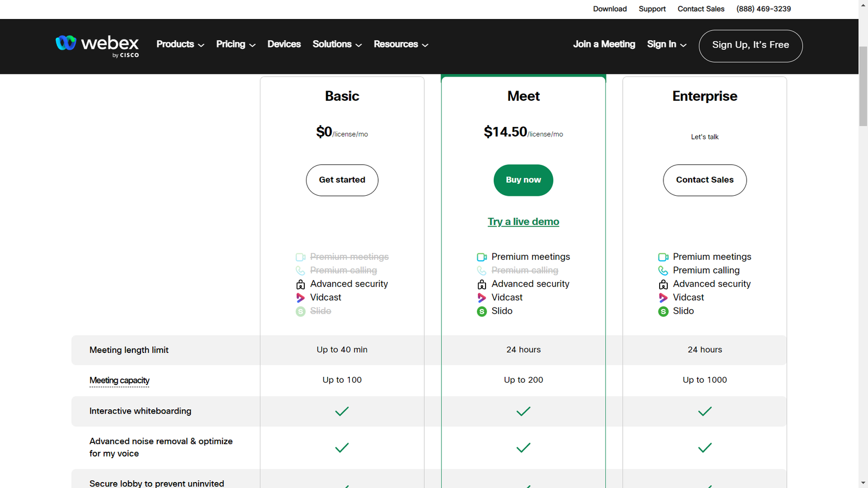Click the (888) 469-3239 phone number

pos(763,9)
